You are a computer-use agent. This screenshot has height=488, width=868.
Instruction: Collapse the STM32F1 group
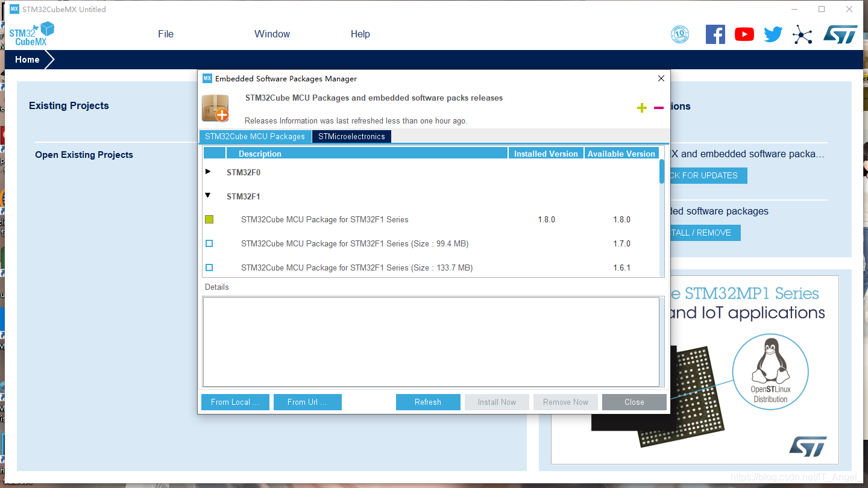[208, 195]
